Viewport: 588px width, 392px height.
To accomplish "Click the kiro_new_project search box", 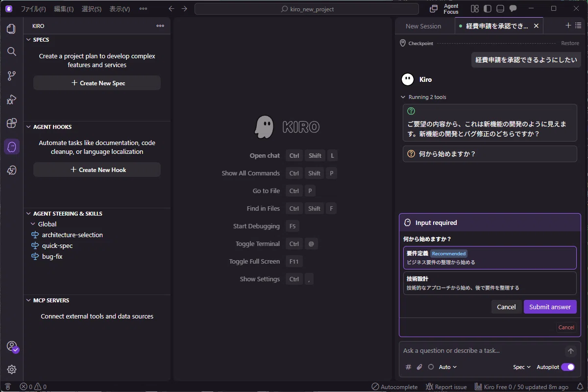I will coord(307,9).
